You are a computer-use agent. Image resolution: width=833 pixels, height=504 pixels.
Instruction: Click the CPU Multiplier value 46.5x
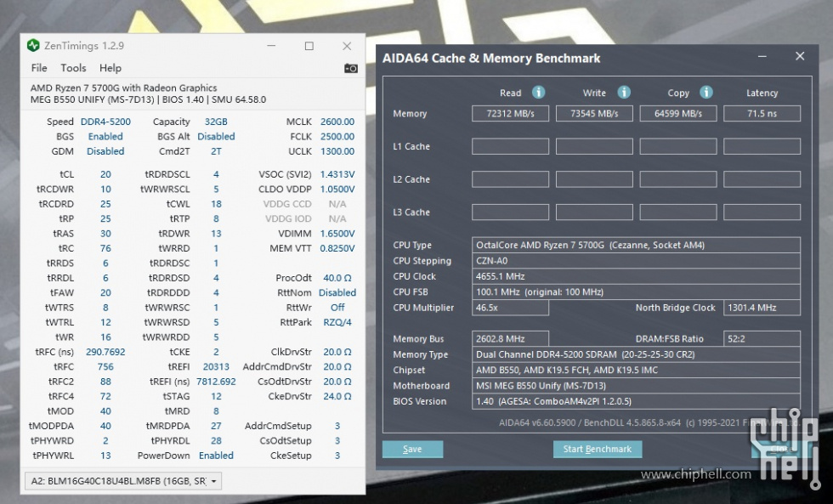click(x=511, y=308)
